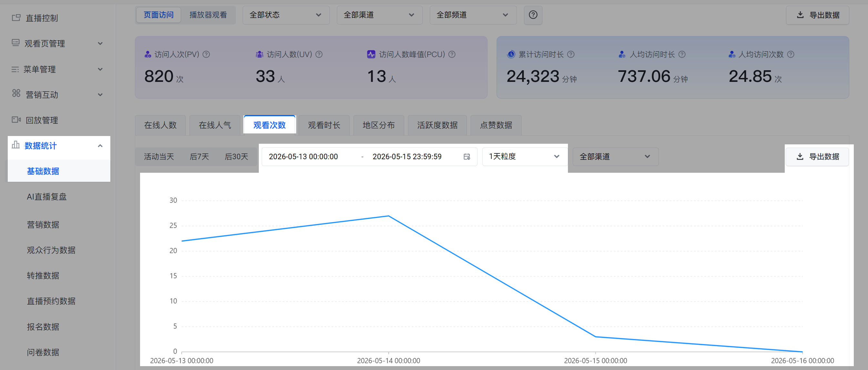Click help icon beside 人均访问次数
The width and height of the screenshot is (868, 370).
[x=791, y=54]
